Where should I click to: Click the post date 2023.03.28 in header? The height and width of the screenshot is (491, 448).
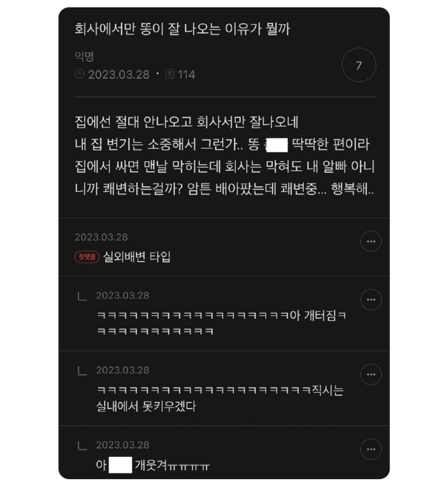pos(118,74)
